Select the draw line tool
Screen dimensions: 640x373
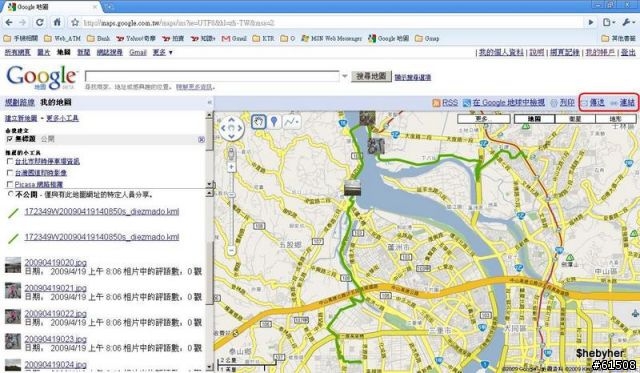(x=292, y=121)
